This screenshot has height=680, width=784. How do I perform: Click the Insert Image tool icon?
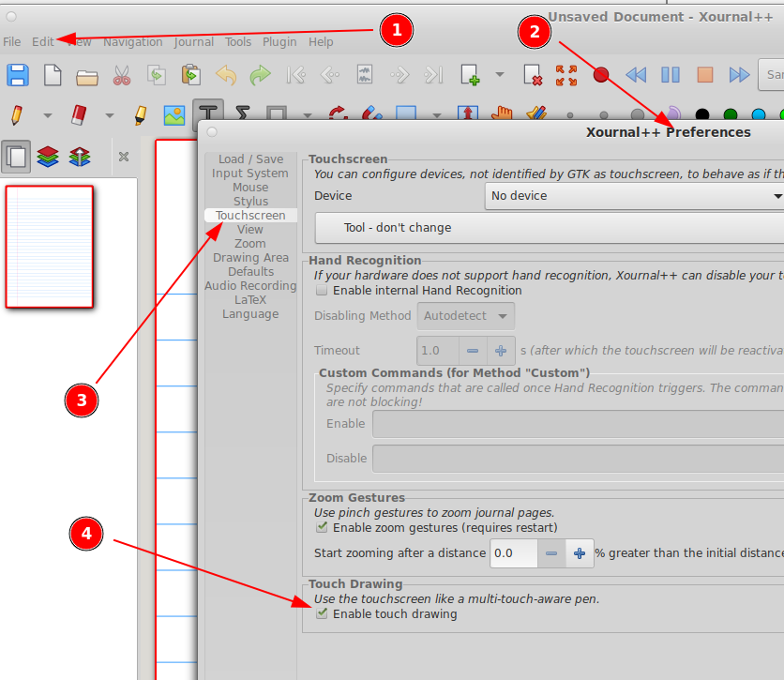coord(173,115)
